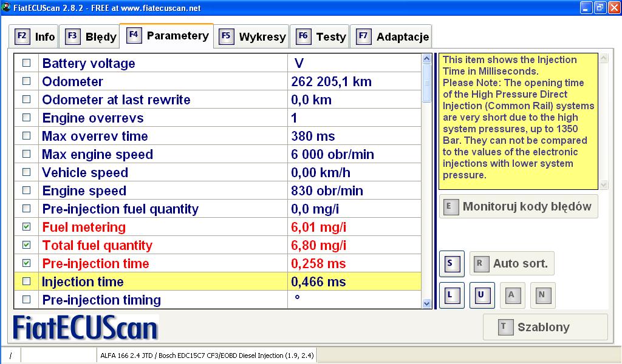622x364 pixels.
Task: Uncheck Total fuel quantity checkbox
Action: 26,245
